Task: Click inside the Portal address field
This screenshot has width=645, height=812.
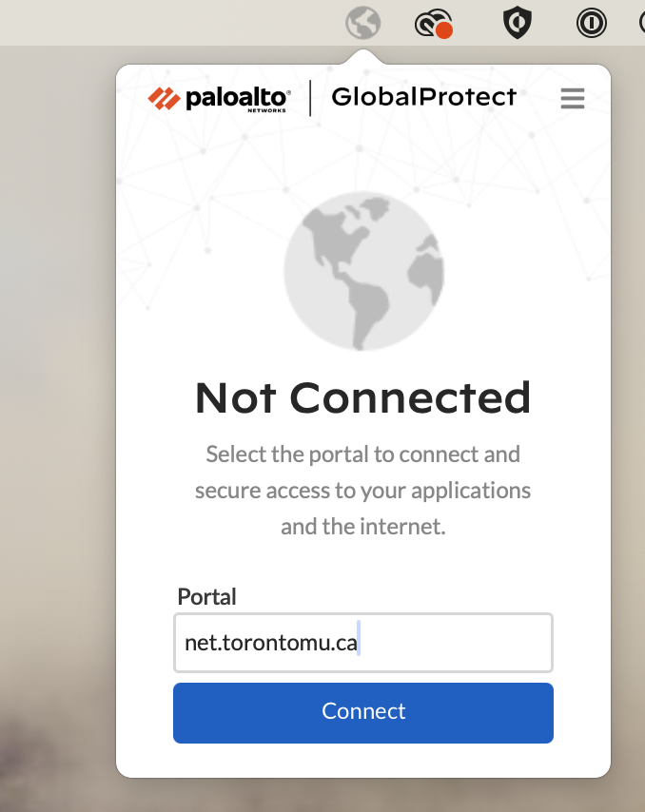Action: point(362,643)
